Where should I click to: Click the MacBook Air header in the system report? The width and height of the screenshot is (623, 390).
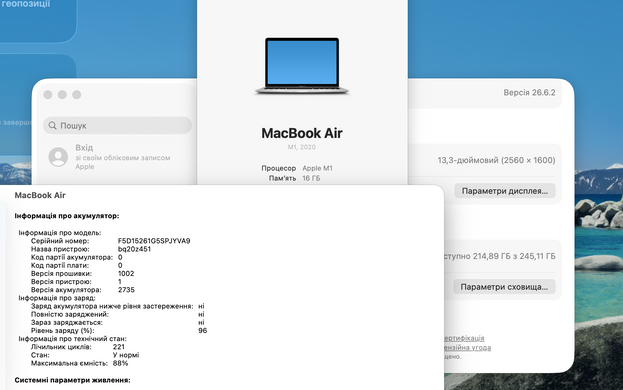[x=40, y=195]
